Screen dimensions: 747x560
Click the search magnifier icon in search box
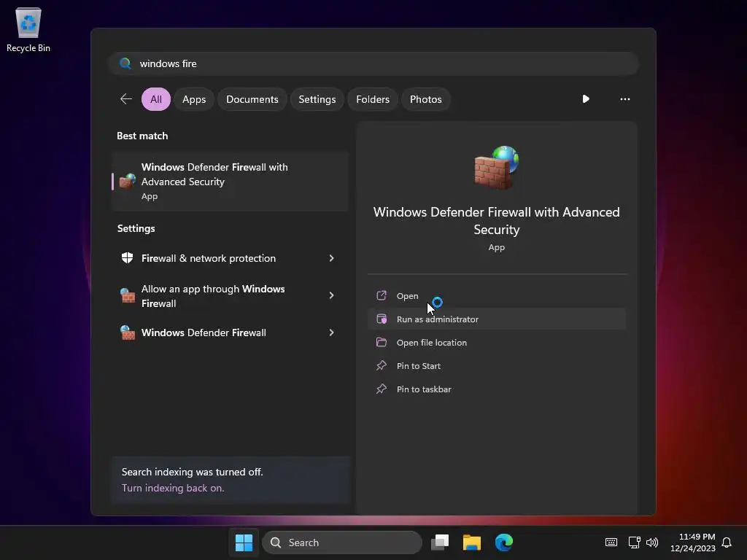(x=125, y=63)
